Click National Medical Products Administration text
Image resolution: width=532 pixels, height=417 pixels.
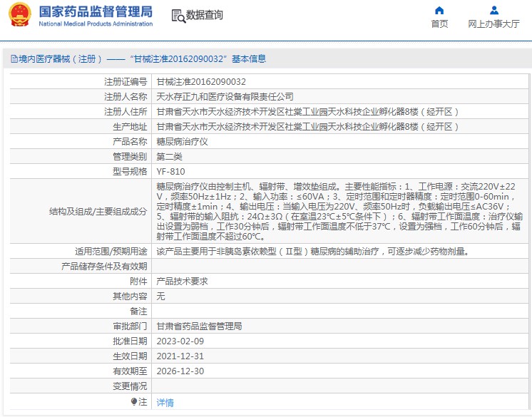96,24
